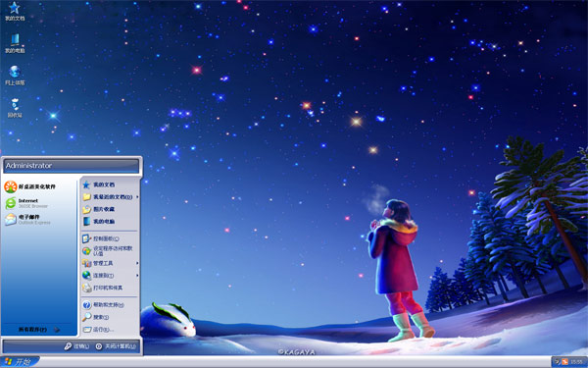Viewport: 588px width, 368px height.
Task: Open 设定程序访问和默认值 entry in Start menu
Action: point(110,251)
